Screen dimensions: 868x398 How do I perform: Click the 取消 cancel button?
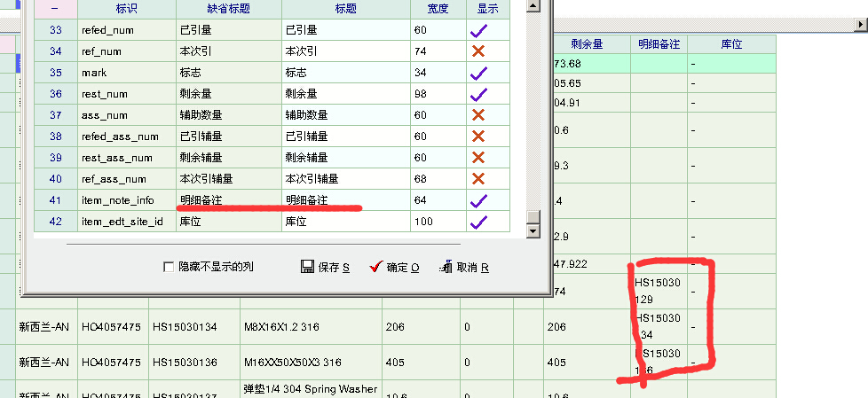point(464,267)
